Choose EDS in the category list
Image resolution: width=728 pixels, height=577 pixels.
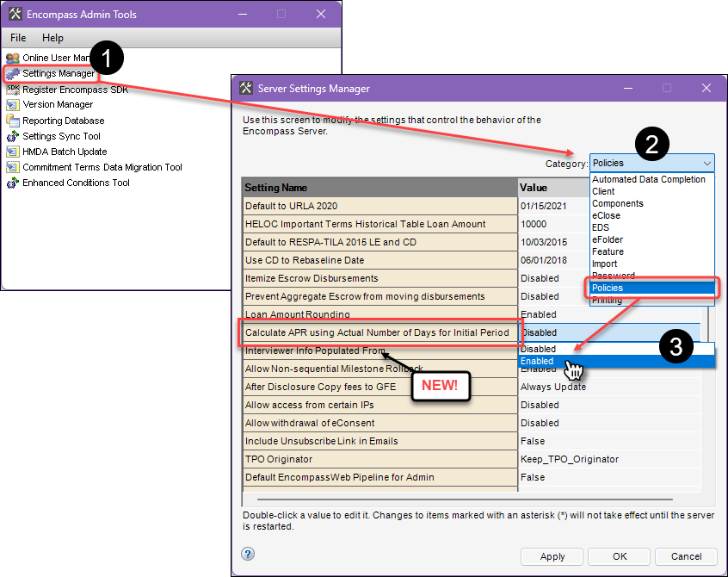pyautogui.click(x=601, y=227)
